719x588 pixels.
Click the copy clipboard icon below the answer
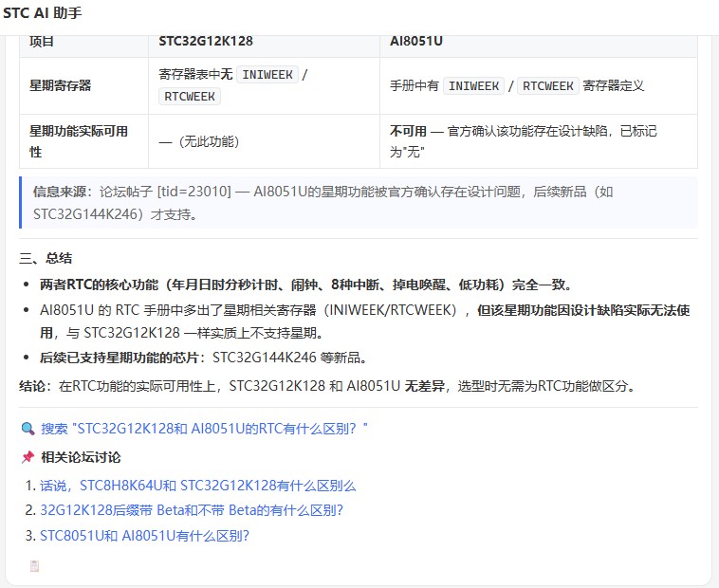pyautogui.click(x=34, y=566)
